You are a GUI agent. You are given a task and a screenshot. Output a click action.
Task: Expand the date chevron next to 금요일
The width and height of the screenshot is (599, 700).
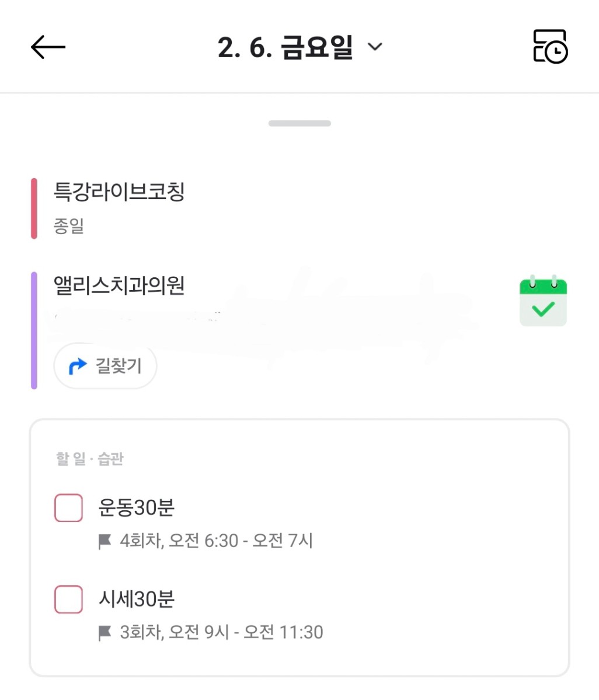click(x=375, y=47)
